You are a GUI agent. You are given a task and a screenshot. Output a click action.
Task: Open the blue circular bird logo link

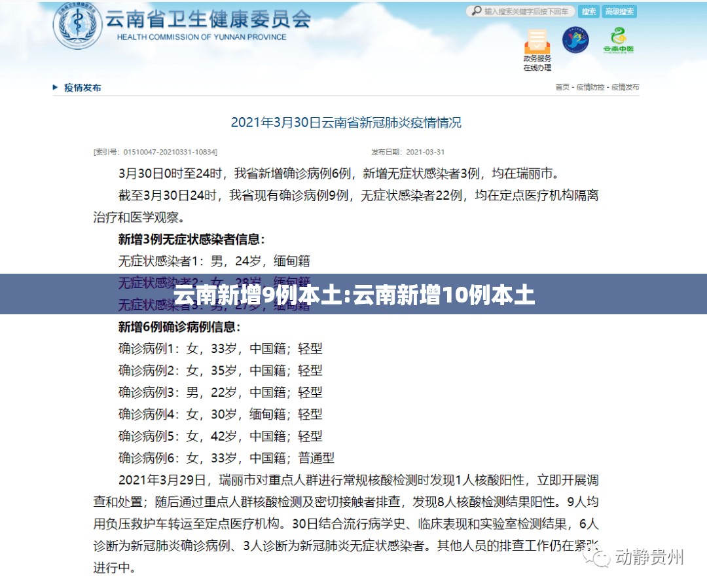(x=575, y=40)
